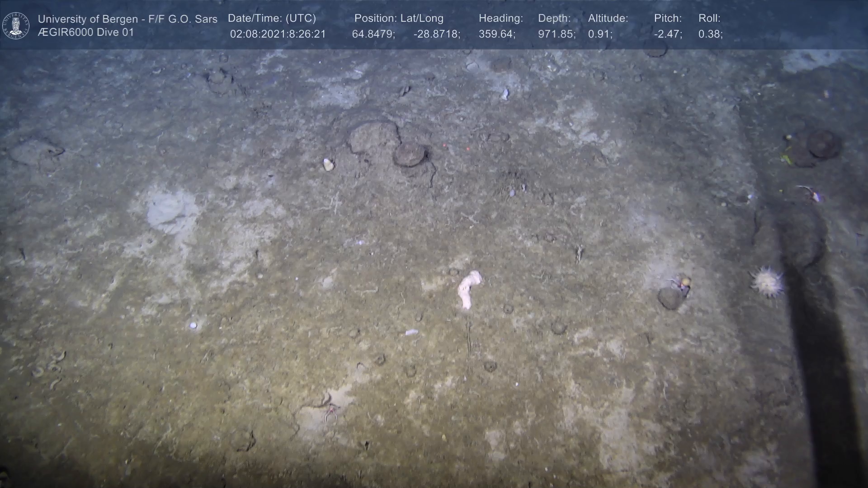Click the Position Lat/Long label
Image resolution: width=868 pixels, height=488 pixels.
399,19
